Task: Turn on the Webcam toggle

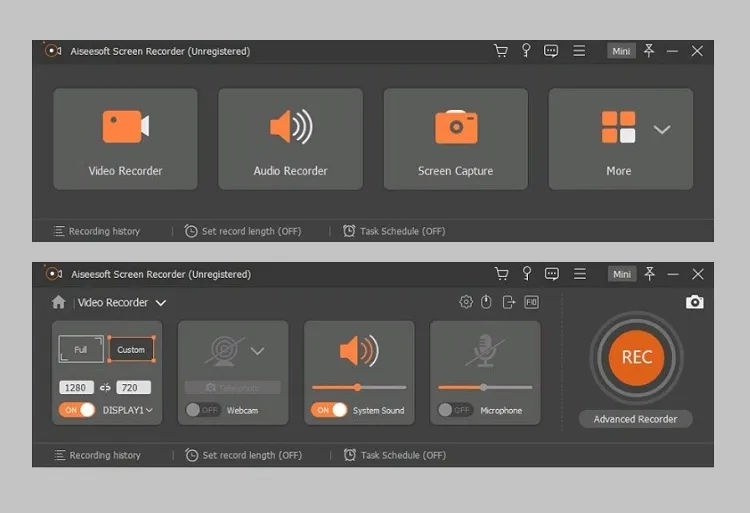Action: 203,410
